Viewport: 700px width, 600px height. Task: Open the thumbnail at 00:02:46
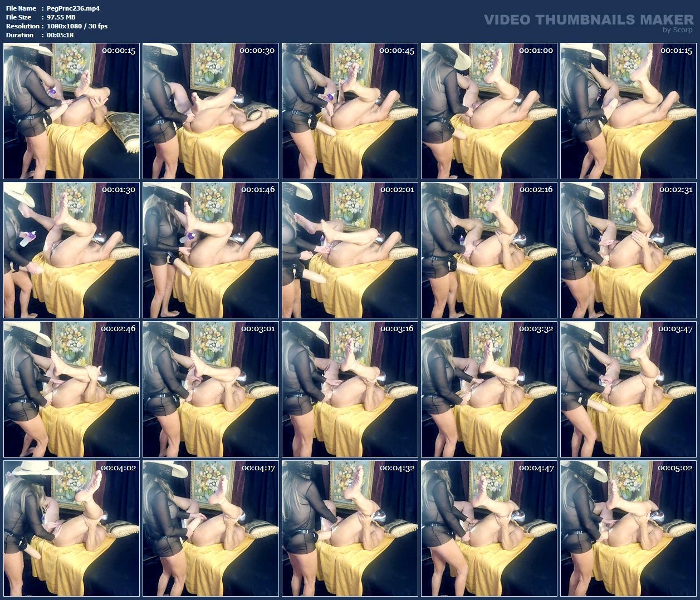point(71,389)
